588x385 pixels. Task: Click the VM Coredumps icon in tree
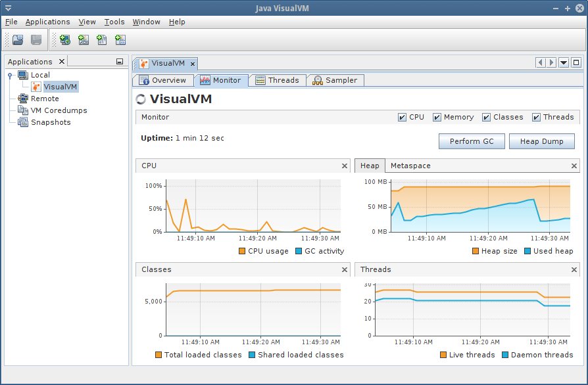click(x=23, y=110)
